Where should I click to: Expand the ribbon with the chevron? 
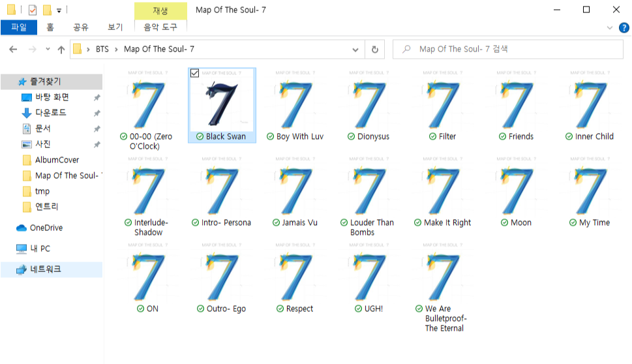pos(609,27)
